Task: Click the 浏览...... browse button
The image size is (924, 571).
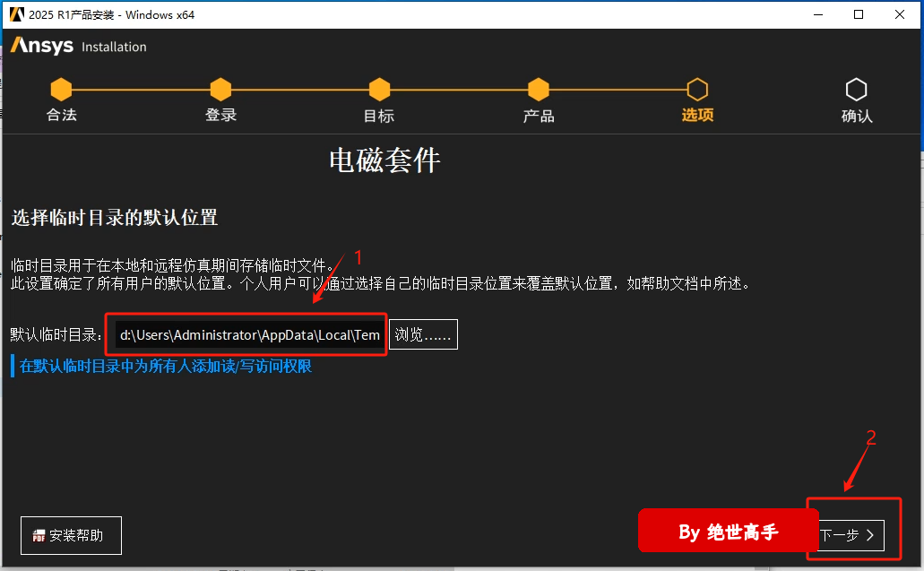Action: (423, 334)
